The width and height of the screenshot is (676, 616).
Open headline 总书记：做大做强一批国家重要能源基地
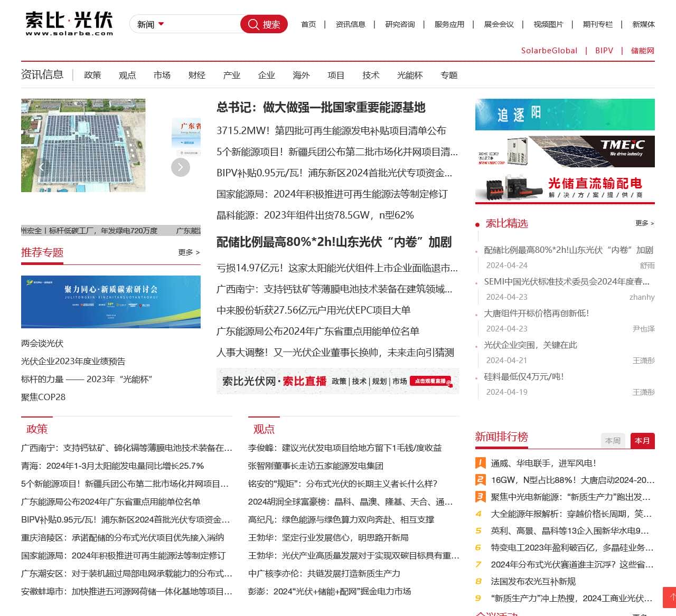321,108
